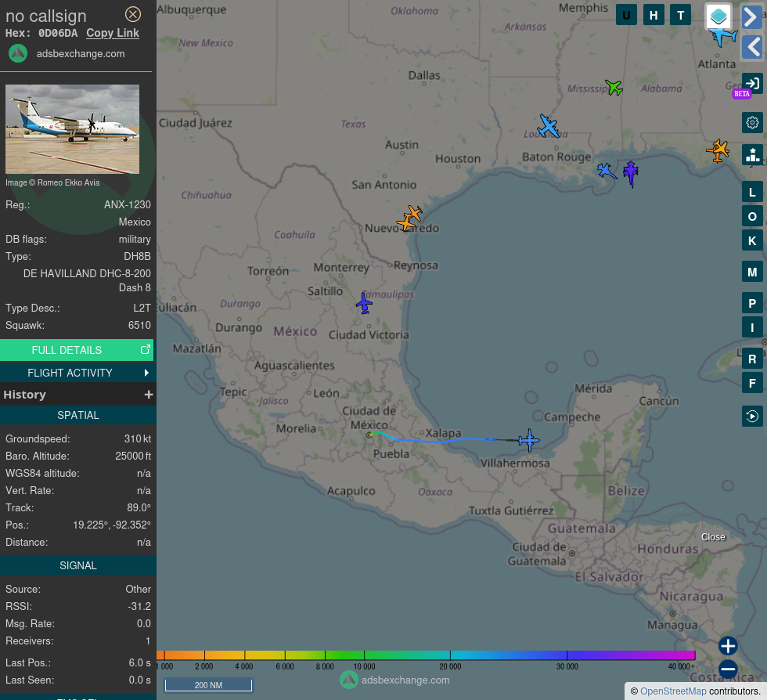The width and height of the screenshot is (767, 700).
Task: Zoom in on the map
Action: (728, 646)
